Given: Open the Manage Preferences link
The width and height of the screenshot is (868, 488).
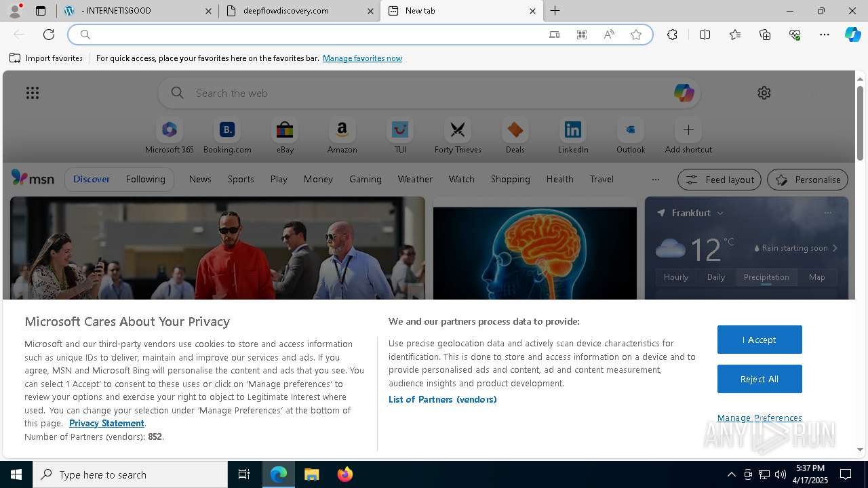Looking at the screenshot, I should 759,418.
